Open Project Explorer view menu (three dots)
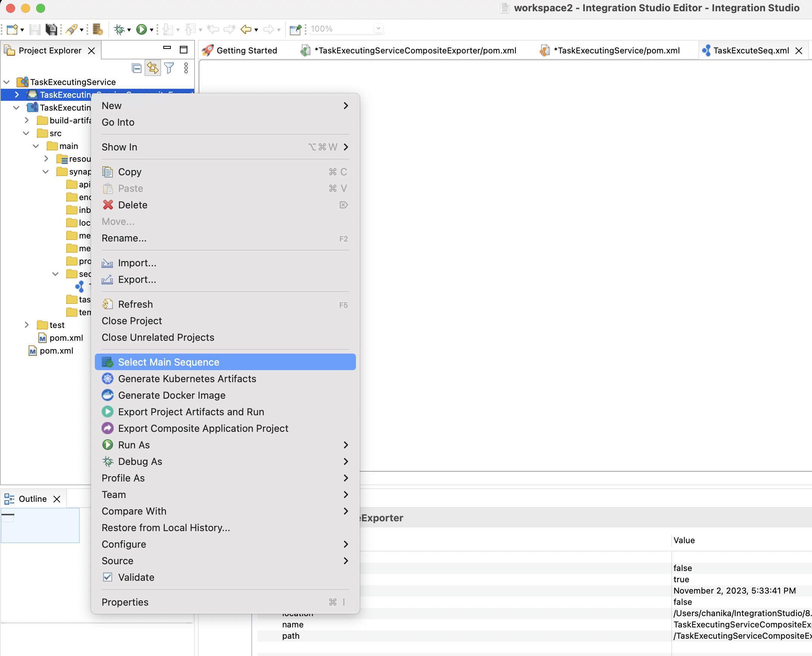Viewport: 812px width, 656px height. (x=186, y=68)
